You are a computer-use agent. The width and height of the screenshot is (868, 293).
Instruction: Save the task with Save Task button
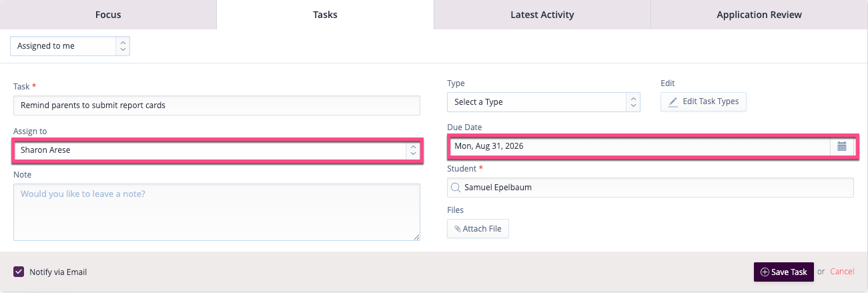(x=783, y=272)
